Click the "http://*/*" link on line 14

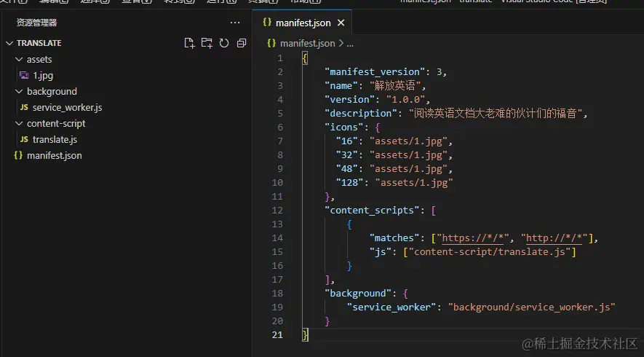tap(554, 238)
